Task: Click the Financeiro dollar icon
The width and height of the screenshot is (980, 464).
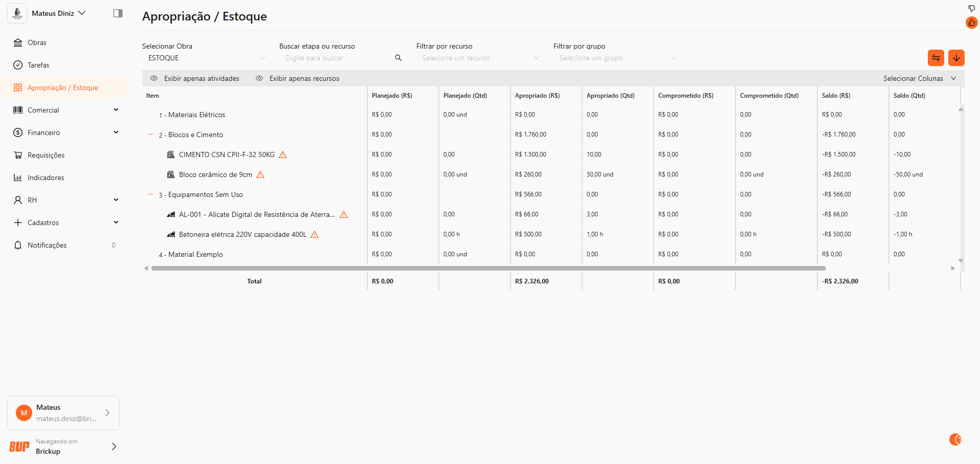Action: 18,132
